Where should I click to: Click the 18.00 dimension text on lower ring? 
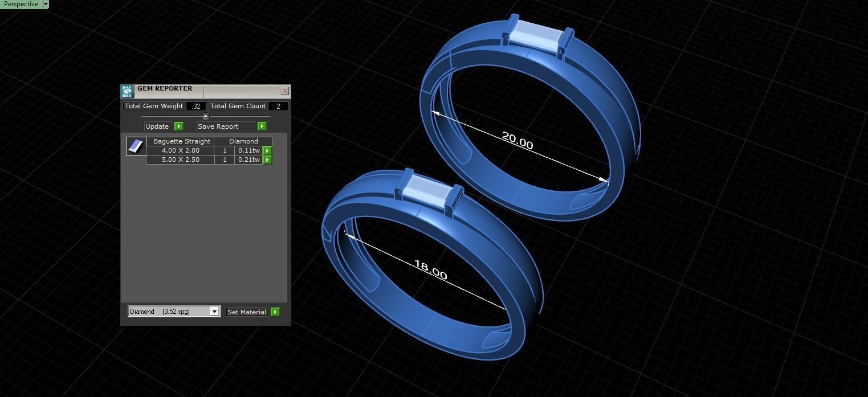[x=430, y=269]
